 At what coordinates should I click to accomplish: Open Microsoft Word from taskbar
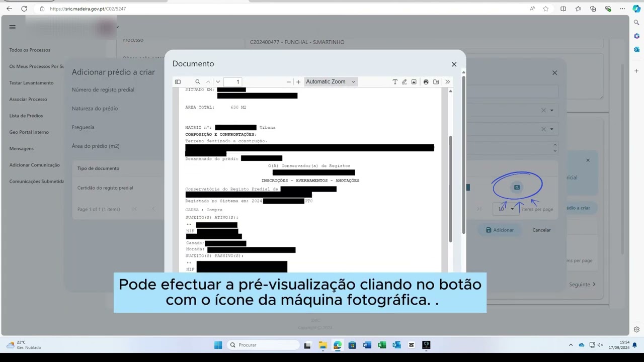[x=367, y=345]
